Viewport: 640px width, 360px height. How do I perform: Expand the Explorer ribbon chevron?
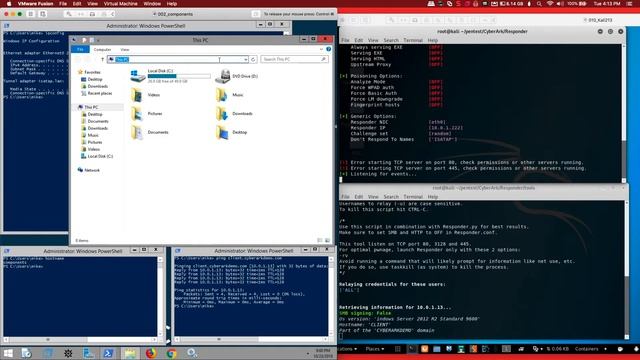coord(321,49)
